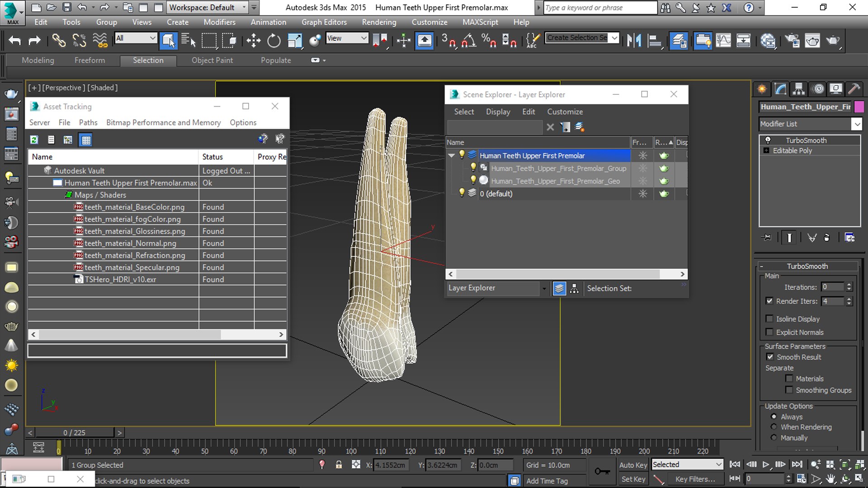Image resolution: width=868 pixels, height=488 pixels.
Task: Open the Selected key filter dropdown
Action: coord(687,465)
